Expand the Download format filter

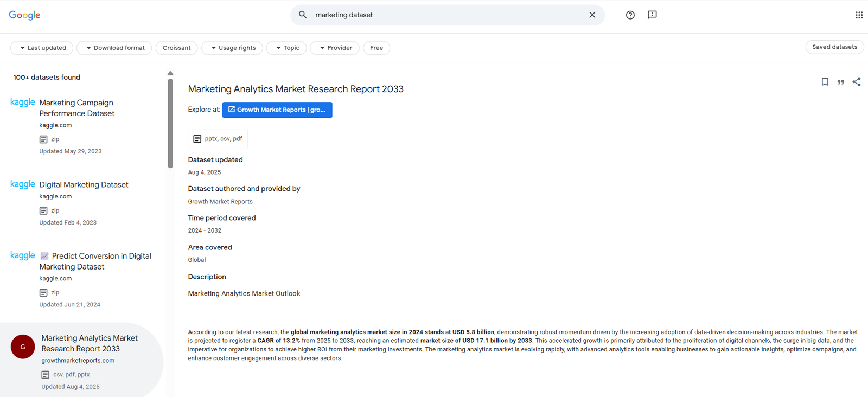[x=114, y=48]
